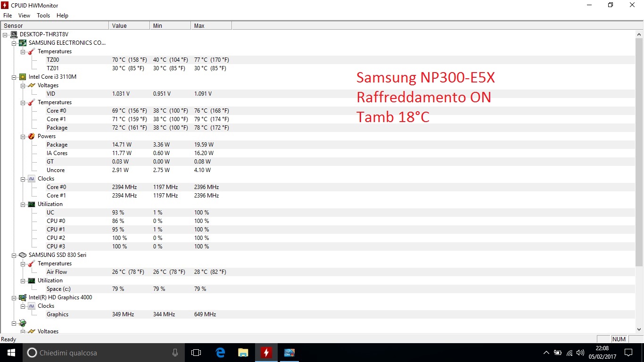
Task: Collapse the DESKTOP-THR3T8V root node
Action: pyautogui.click(x=5, y=34)
